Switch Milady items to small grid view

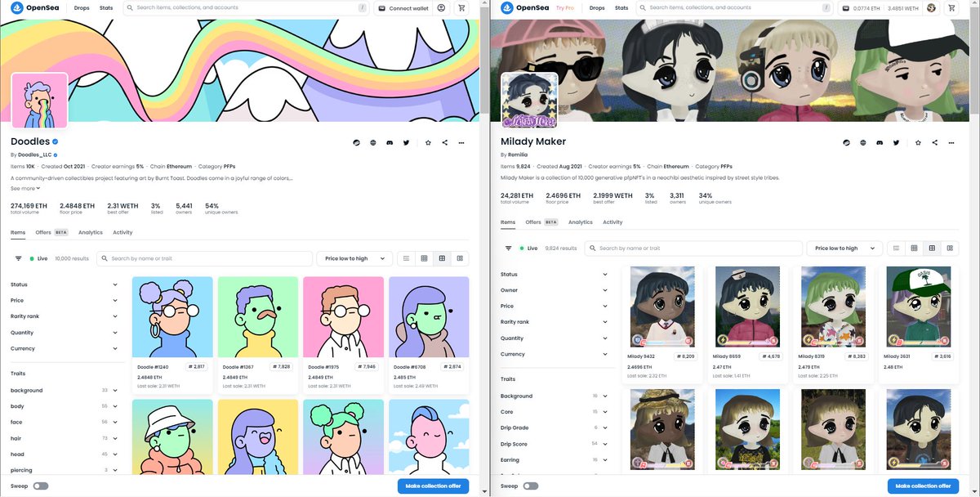click(x=914, y=248)
